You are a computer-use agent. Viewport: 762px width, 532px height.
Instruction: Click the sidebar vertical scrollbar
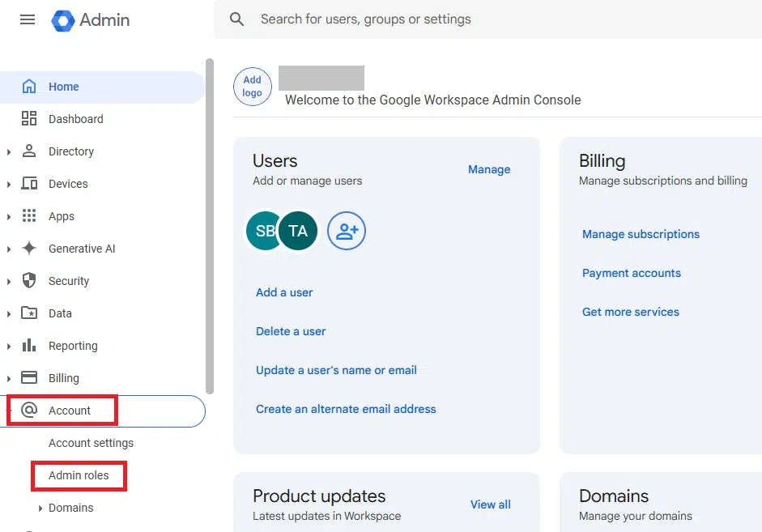[210, 226]
